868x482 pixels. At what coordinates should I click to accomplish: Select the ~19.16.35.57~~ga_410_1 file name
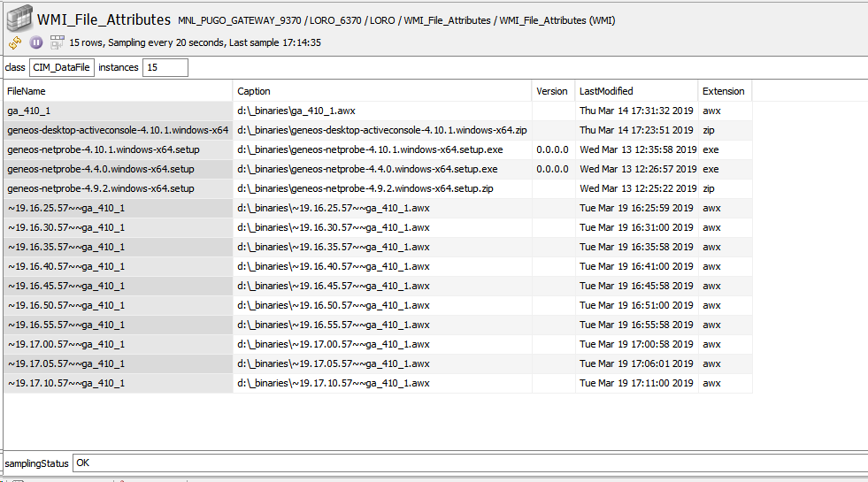[118, 247]
